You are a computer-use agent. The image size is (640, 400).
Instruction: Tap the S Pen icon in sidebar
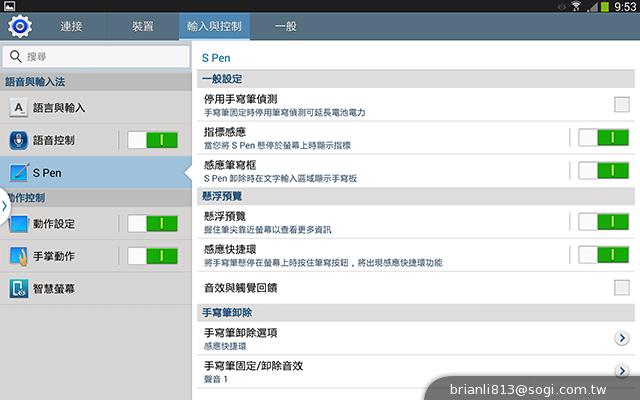(19, 173)
